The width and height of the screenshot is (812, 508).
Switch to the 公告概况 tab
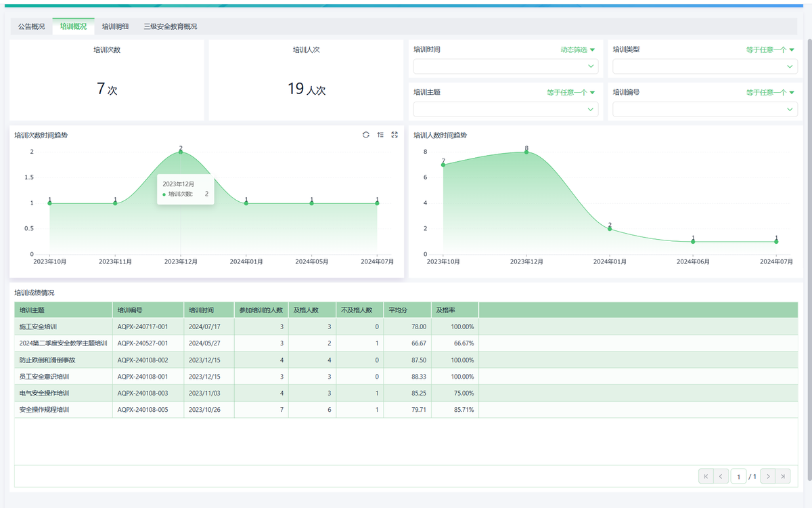click(31, 26)
